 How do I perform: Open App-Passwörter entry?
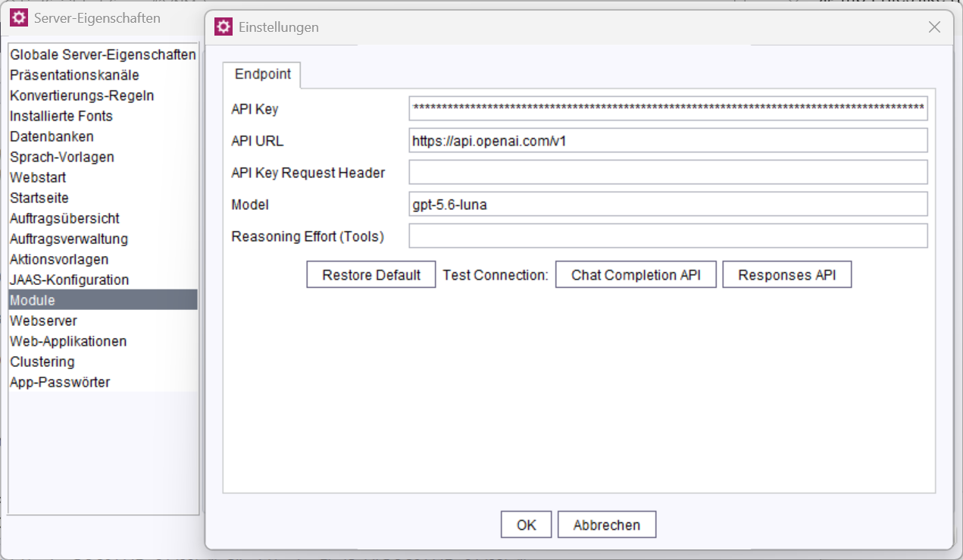coord(103,382)
